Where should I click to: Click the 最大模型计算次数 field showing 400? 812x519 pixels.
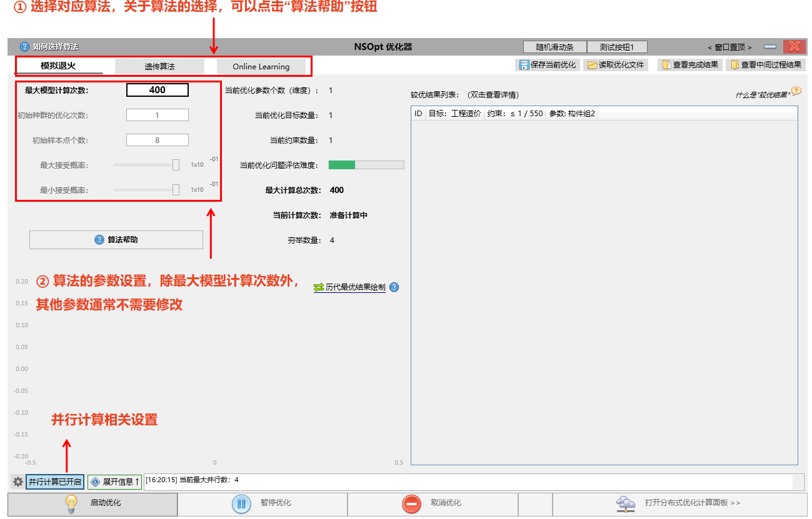pyautogui.click(x=158, y=90)
